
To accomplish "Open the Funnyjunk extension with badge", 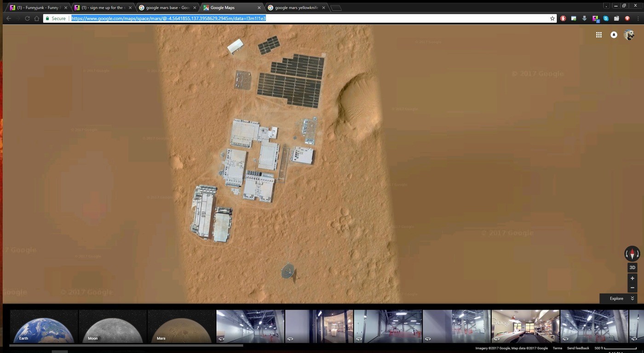I will click(595, 19).
